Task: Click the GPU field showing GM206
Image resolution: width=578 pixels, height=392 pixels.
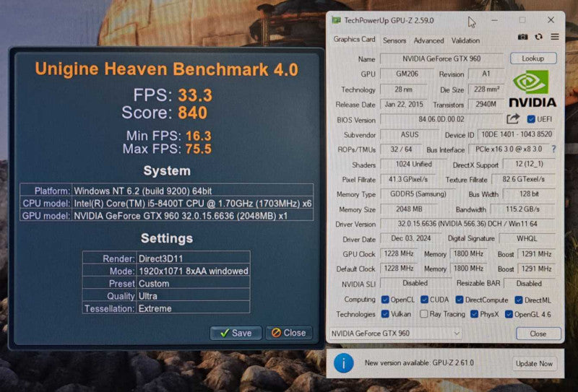Action: tap(407, 74)
